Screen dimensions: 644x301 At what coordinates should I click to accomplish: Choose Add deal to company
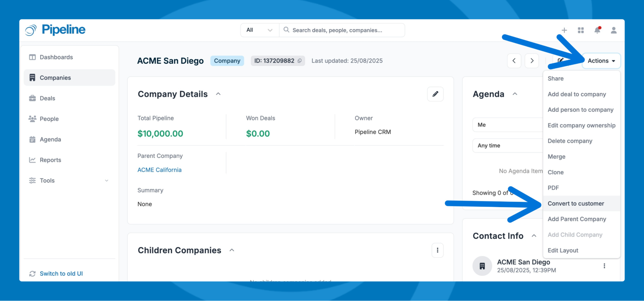[582, 94]
